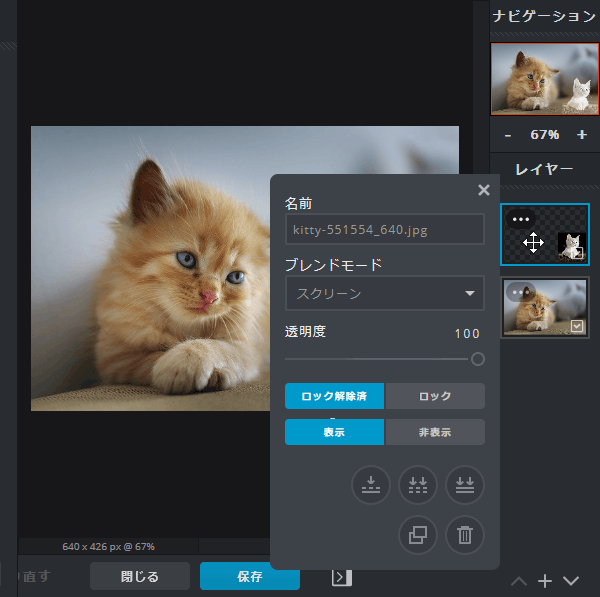Click the flatten all layers icon

465,485
